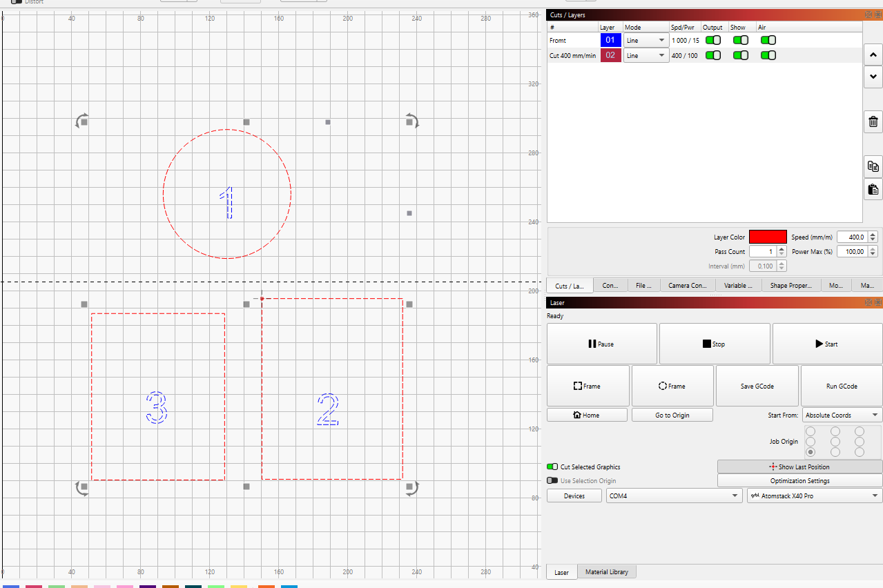
Task: Switch to the Shape Proper... tab
Action: (x=790, y=286)
